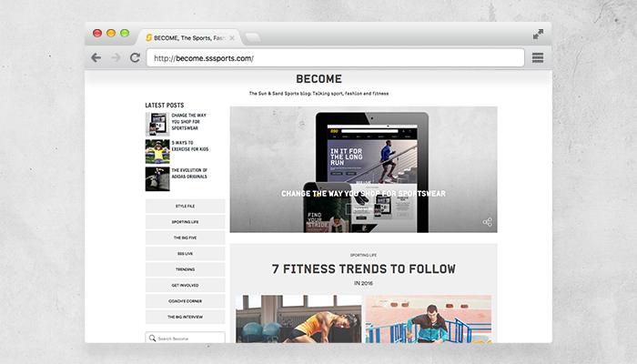Click the Search Become input field
Screen dimensions: 637x364
click(x=186, y=338)
